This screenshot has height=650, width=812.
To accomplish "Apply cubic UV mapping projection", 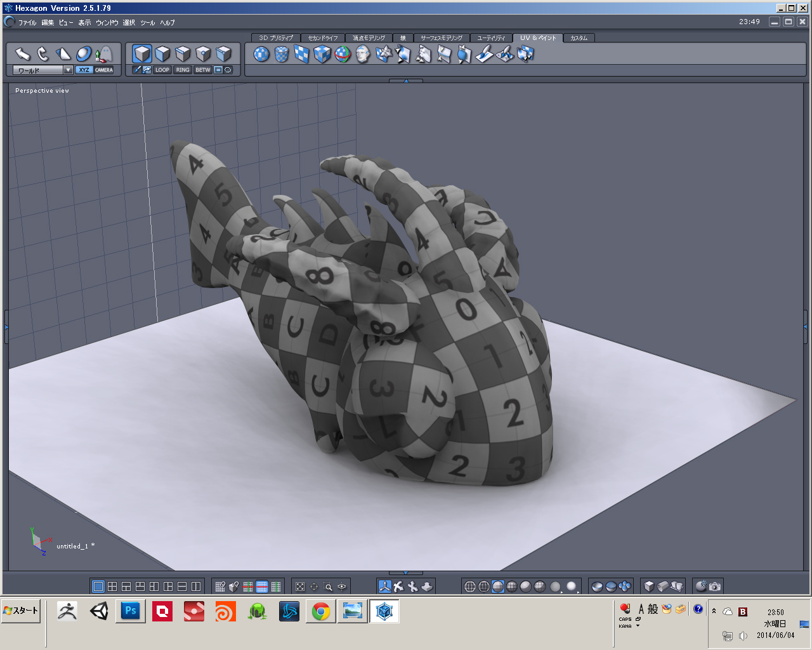I will point(322,54).
